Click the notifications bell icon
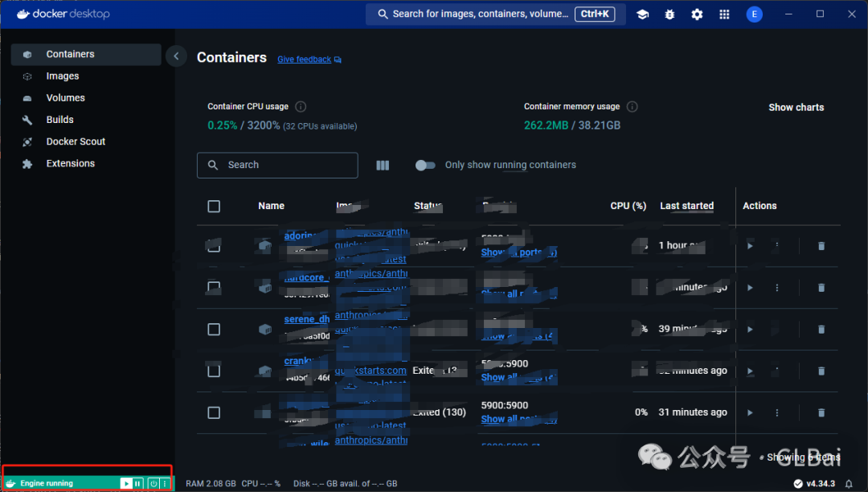The height and width of the screenshot is (492, 868). [849, 483]
